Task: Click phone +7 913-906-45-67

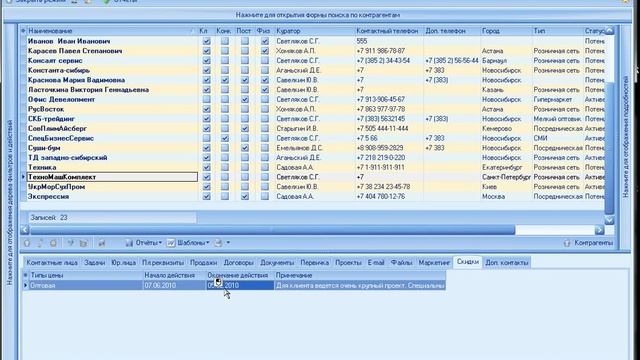Action: pyautogui.click(x=381, y=100)
